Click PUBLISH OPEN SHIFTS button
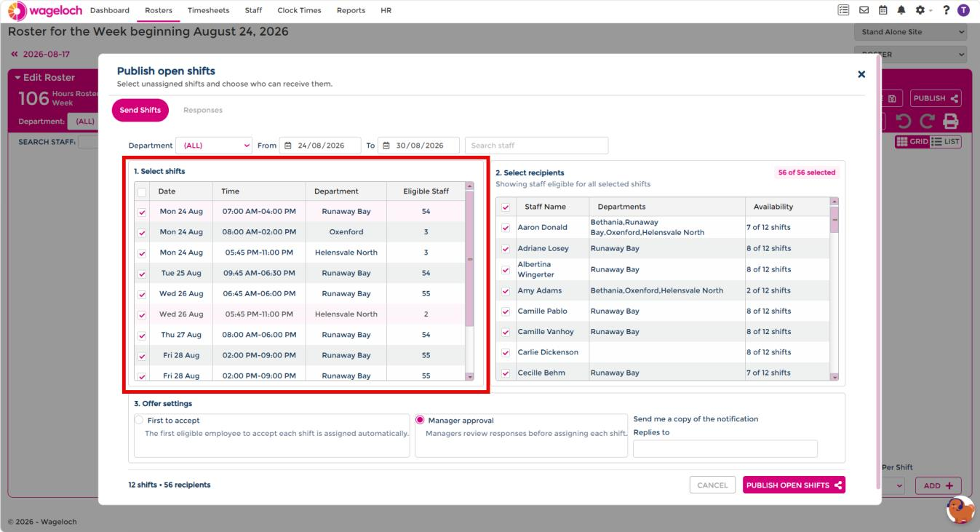The width and height of the screenshot is (980, 532). [794, 485]
